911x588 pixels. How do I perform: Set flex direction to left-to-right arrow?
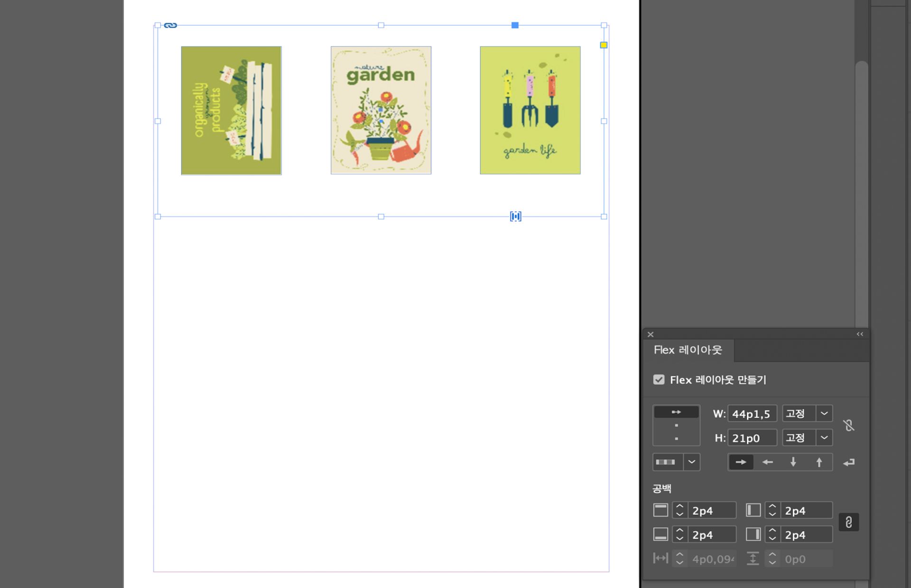pyautogui.click(x=741, y=462)
